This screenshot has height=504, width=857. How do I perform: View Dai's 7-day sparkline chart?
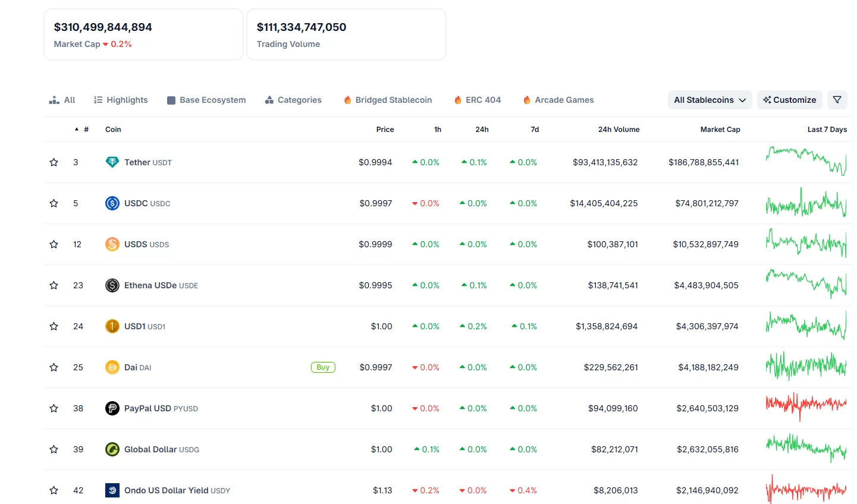pyautogui.click(x=806, y=366)
